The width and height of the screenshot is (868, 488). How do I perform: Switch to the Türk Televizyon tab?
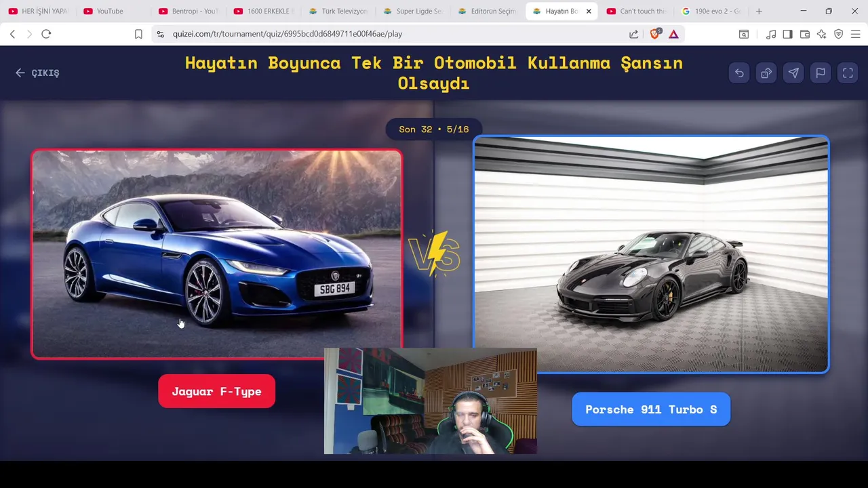pos(338,12)
